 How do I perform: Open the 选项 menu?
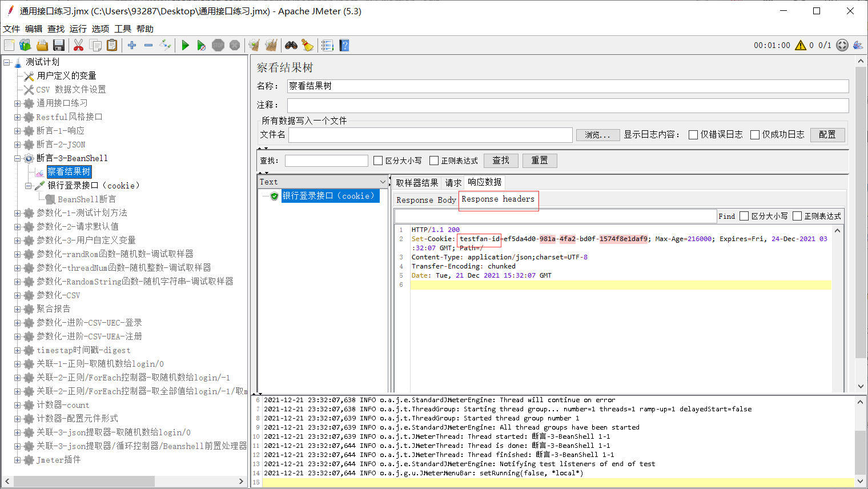pos(101,29)
